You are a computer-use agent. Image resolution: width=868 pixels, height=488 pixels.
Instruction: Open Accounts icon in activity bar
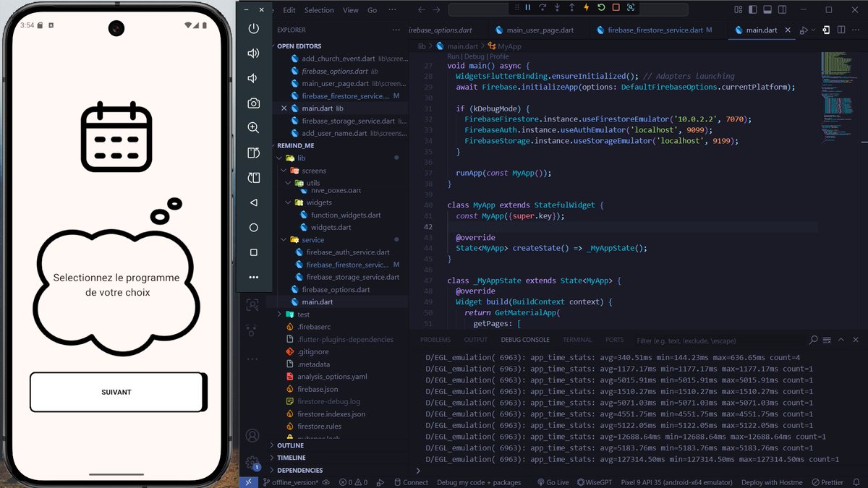coord(252,435)
